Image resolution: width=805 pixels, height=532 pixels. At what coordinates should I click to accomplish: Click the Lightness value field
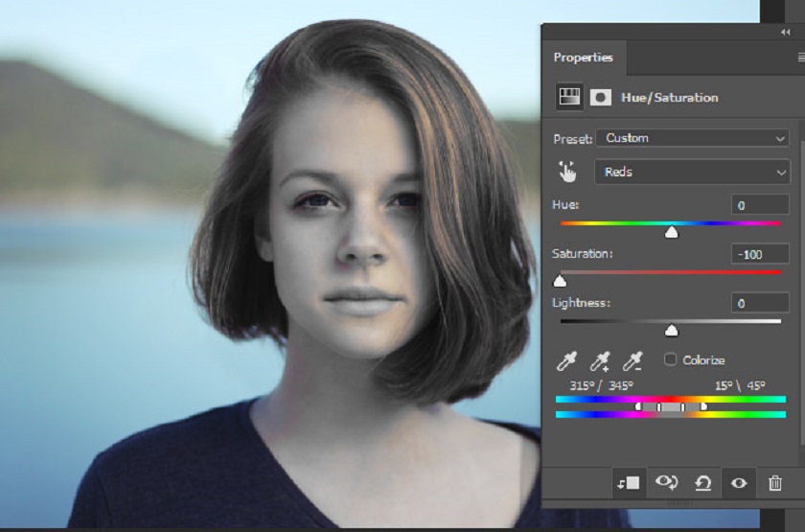click(760, 303)
